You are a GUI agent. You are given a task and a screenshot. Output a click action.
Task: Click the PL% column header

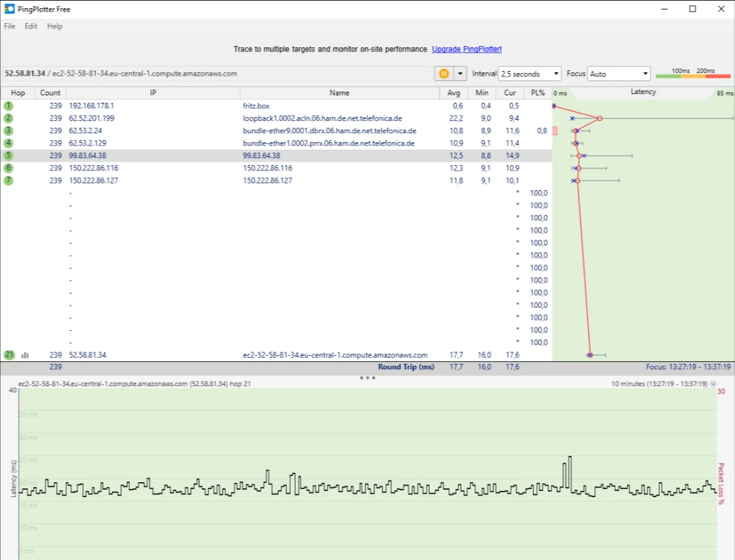point(537,93)
